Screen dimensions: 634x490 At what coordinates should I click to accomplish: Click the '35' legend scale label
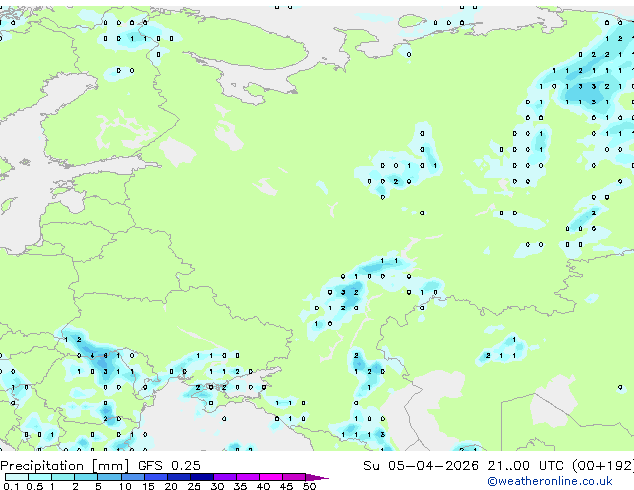click(x=240, y=486)
